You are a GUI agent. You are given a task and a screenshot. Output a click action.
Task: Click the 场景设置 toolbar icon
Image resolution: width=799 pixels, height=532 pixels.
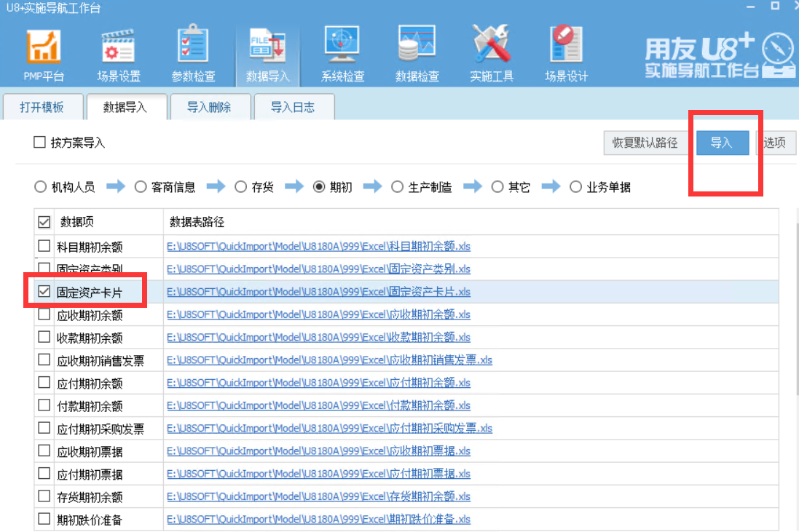pos(118,48)
